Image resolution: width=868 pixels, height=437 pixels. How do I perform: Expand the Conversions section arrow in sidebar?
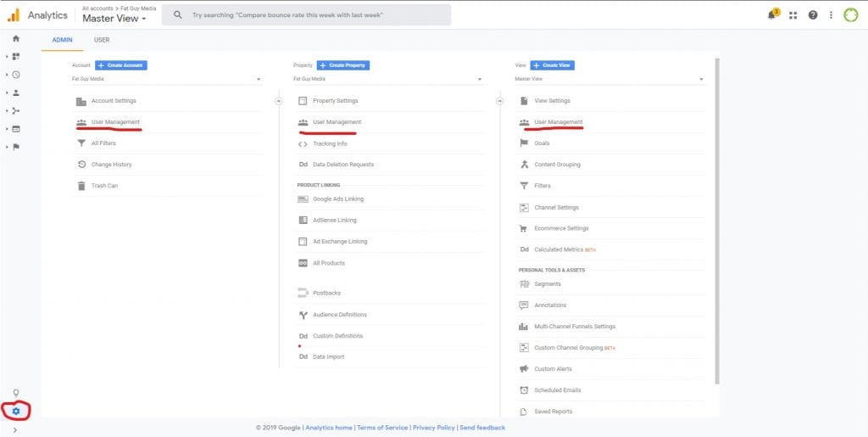7,148
